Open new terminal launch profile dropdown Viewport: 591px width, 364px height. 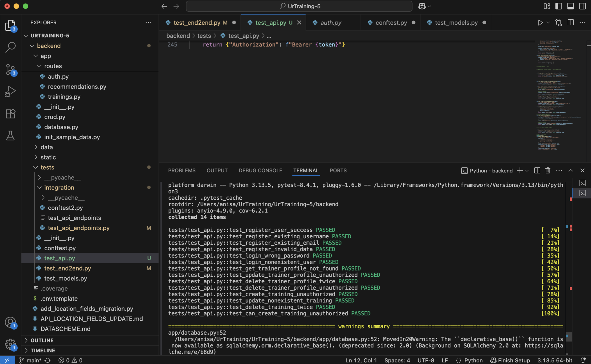[527, 171]
